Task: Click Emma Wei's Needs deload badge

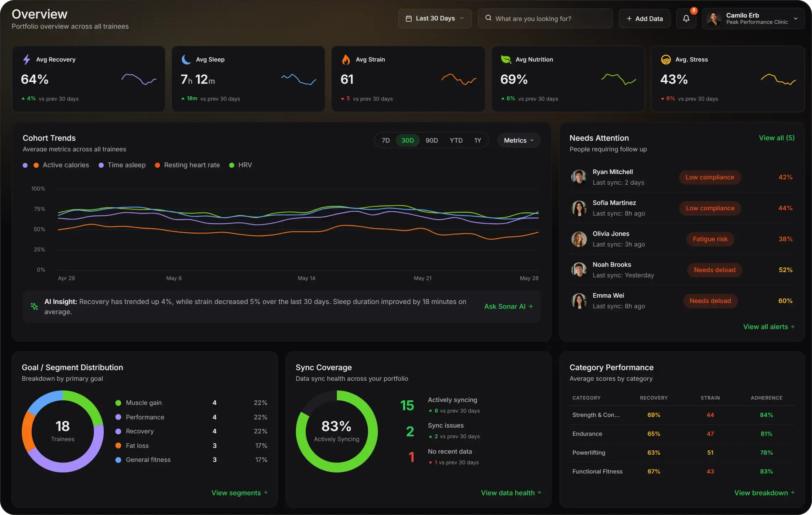Action: coord(710,301)
